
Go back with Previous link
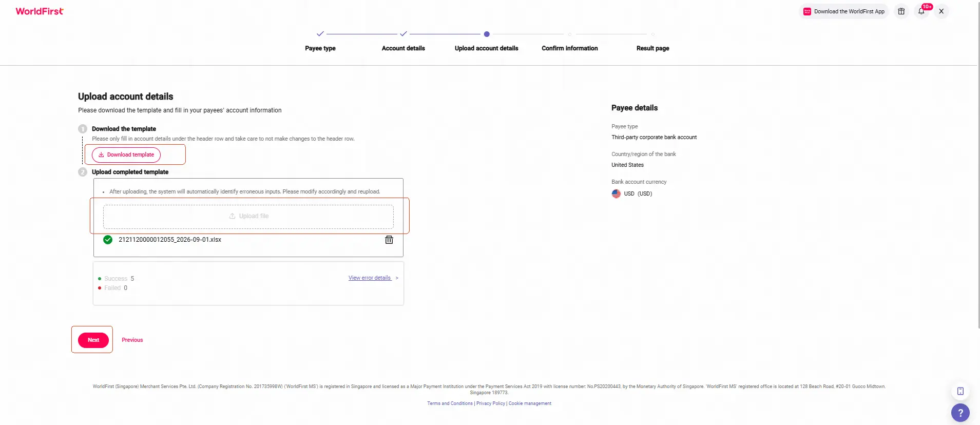point(132,340)
